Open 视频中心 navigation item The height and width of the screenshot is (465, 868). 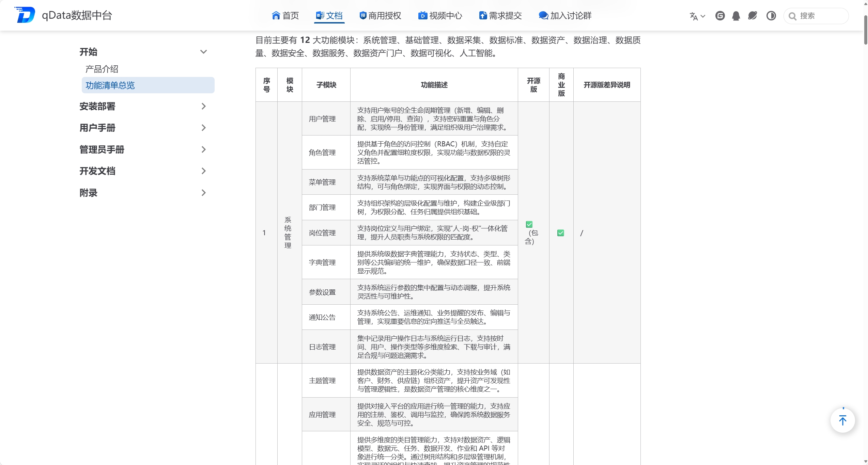coord(440,16)
